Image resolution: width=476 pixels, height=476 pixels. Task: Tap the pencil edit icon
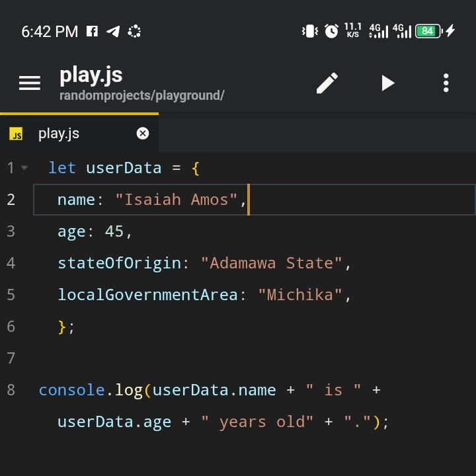pyautogui.click(x=327, y=83)
